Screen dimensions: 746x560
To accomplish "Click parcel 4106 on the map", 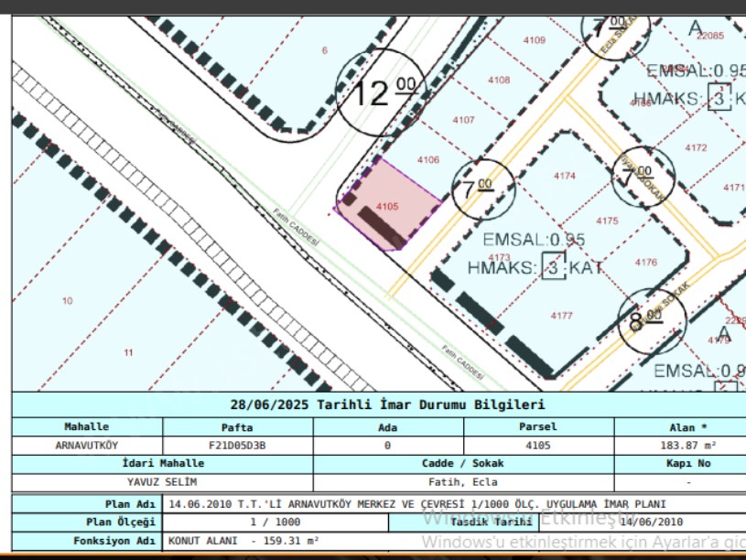I will click(x=427, y=160).
